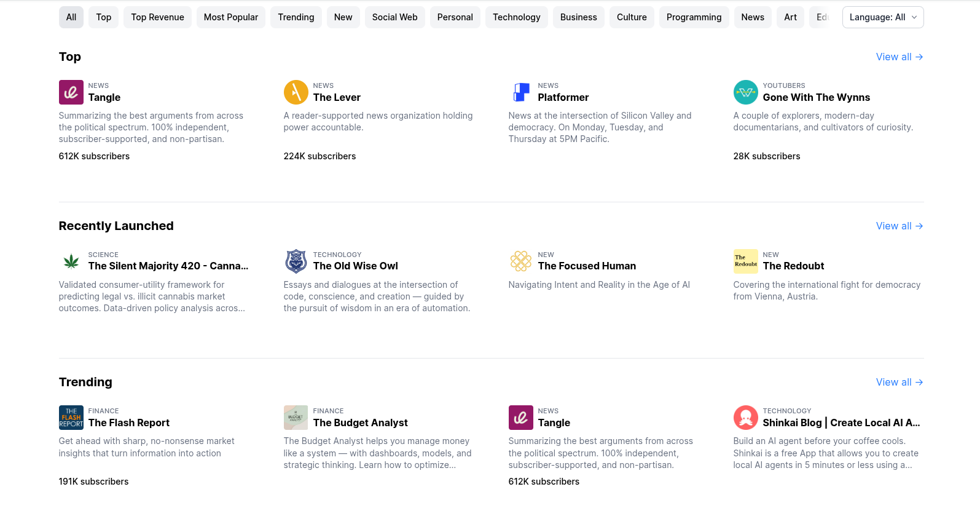Open The Flash Report title
This screenshot has height=508, width=980.
pyautogui.click(x=129, y=423)
